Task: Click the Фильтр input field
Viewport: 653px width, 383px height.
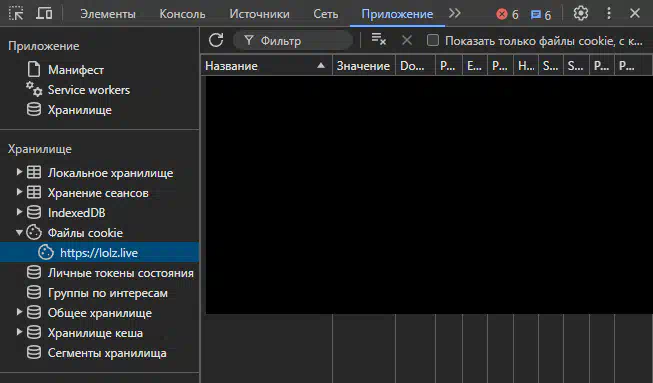Action: click(293, 41)
